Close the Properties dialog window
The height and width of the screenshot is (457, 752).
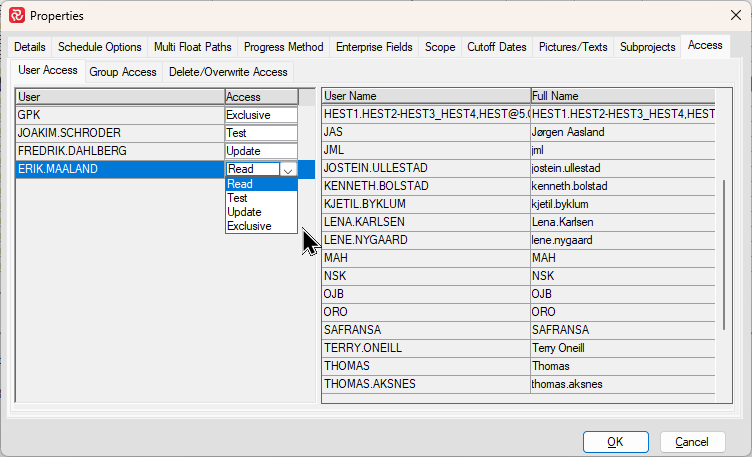pos(728,16)
